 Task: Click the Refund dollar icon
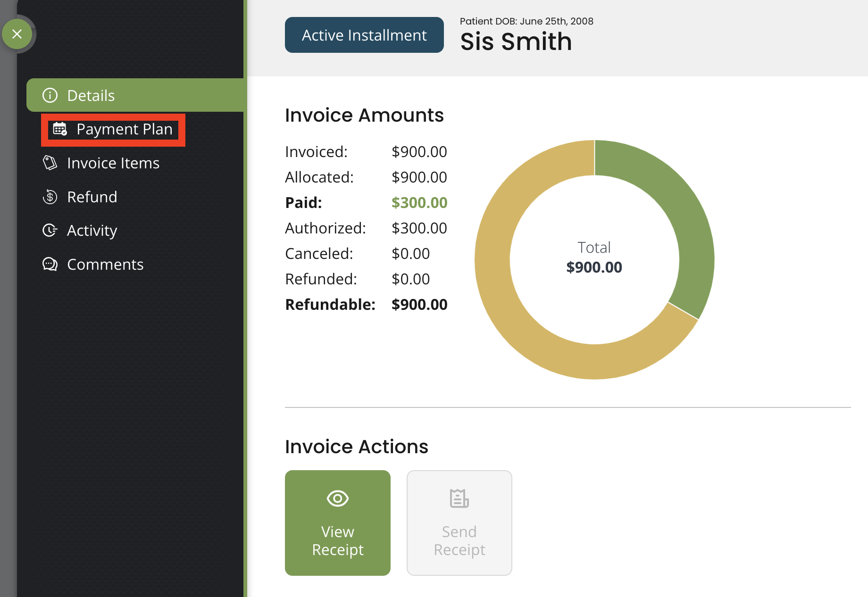point(50,197)
